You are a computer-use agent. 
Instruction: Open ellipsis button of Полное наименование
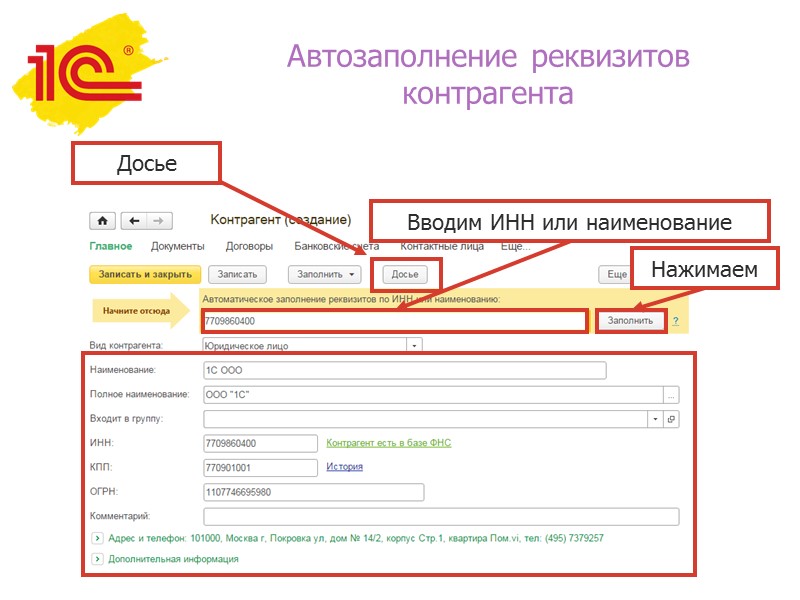pyautogui.click(x=671, y=394)
